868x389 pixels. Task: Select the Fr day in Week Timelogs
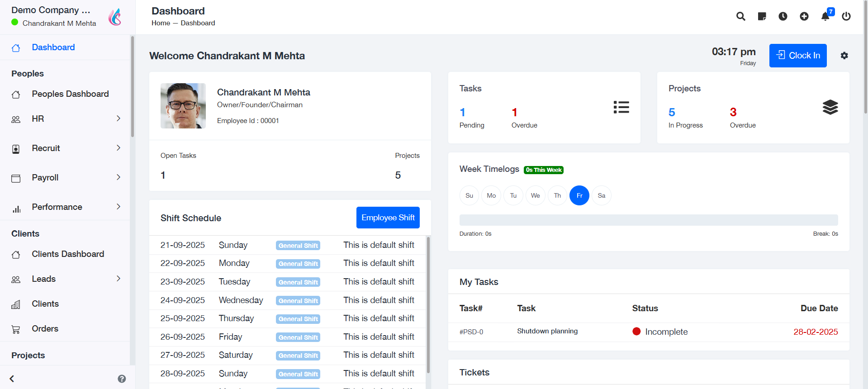579,195
